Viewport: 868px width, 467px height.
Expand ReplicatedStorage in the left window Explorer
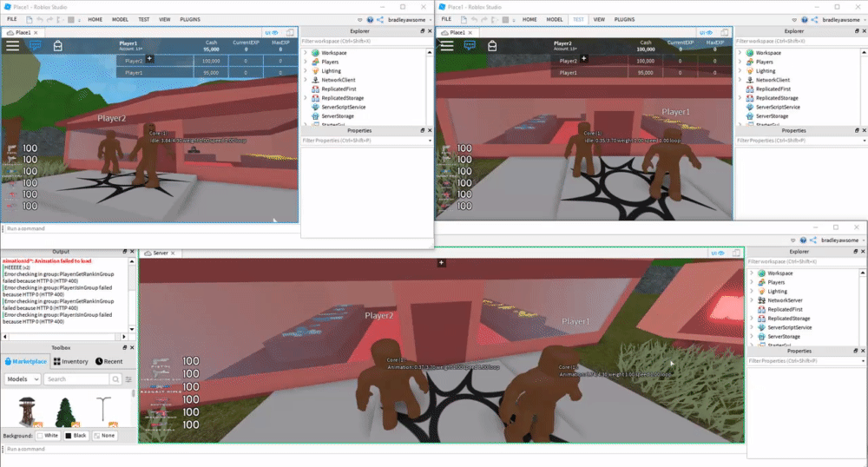coord(305,98)
